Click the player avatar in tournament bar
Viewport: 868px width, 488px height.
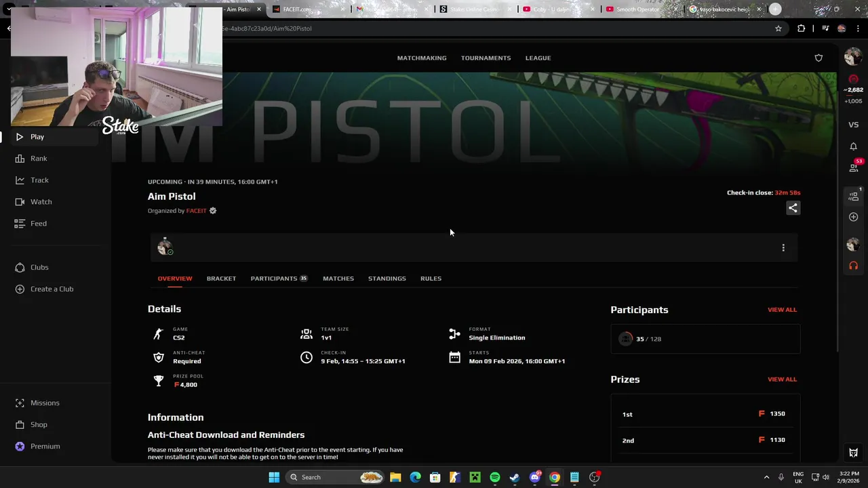point(165,247)
